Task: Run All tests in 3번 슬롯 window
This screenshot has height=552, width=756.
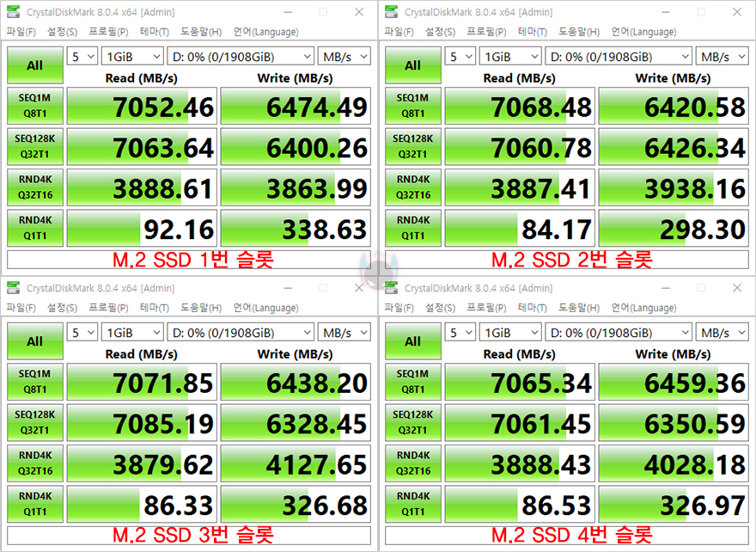Action: tap(34, 341)
